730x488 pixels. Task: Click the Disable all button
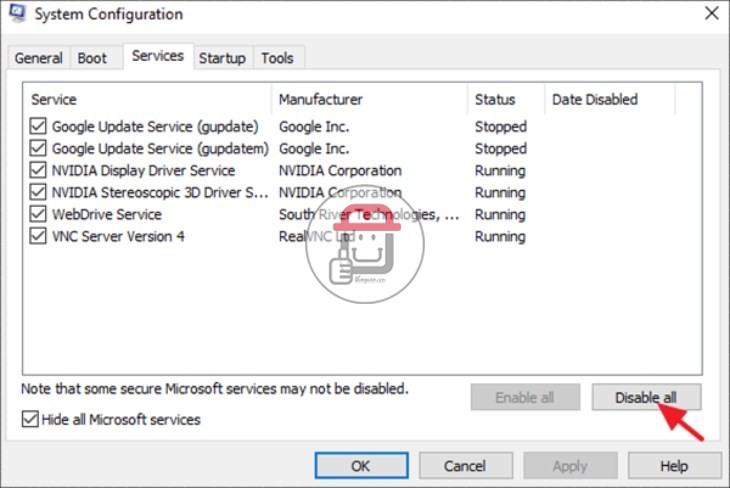[x=646, y=397]
